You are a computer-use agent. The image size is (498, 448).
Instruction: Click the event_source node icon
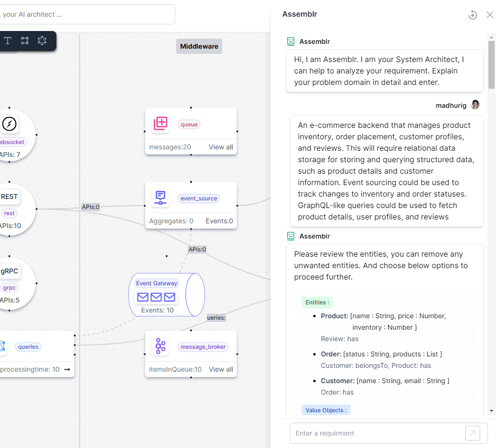160,198
